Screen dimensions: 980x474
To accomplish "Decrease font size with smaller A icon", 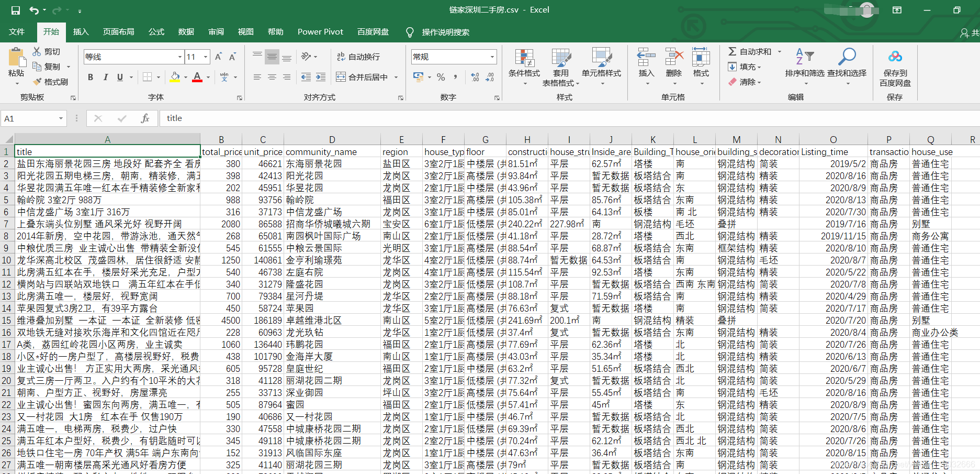I will pyautogui.click(x=232, y=57).
